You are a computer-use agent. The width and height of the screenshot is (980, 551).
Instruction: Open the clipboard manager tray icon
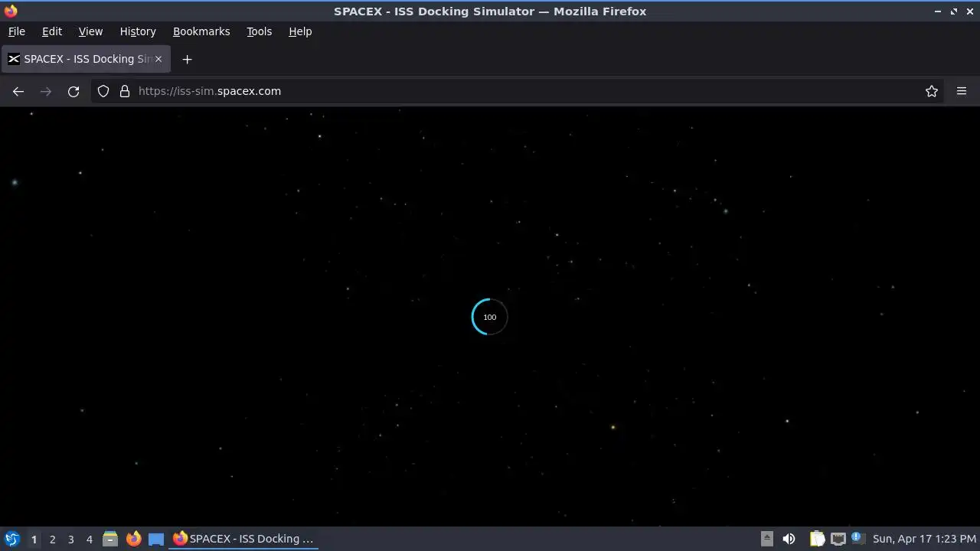pos(817,539)
